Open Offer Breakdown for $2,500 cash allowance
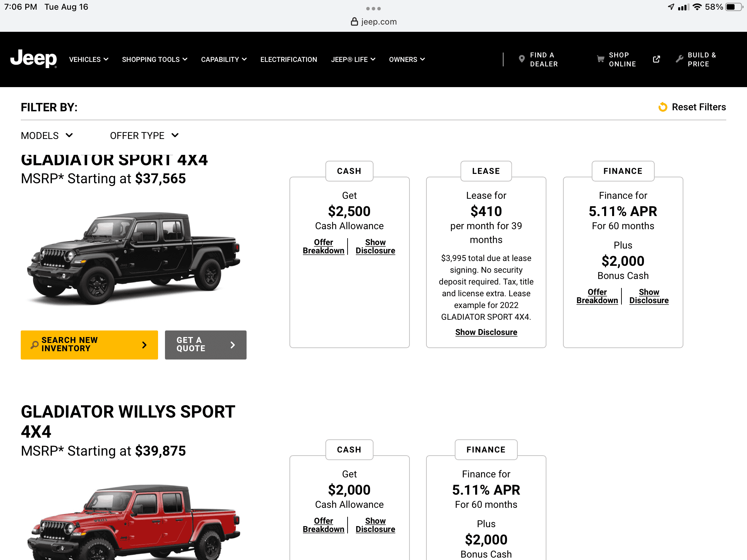Viewport: 747px width, 560px height. point(323,246)
